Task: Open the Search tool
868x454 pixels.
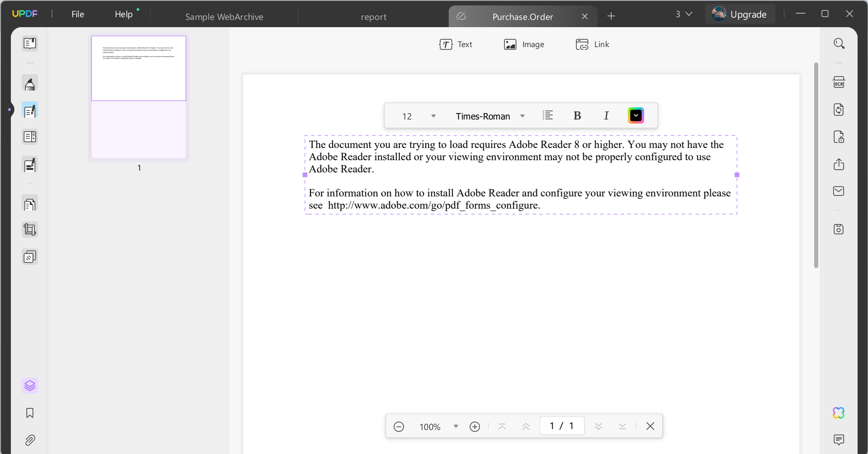Action: pos(839,43)
